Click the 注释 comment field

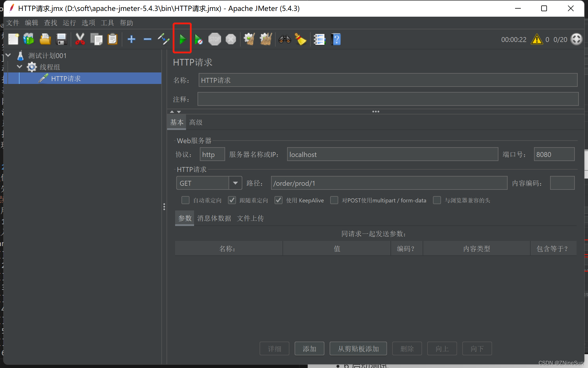(x=388, y=99)
